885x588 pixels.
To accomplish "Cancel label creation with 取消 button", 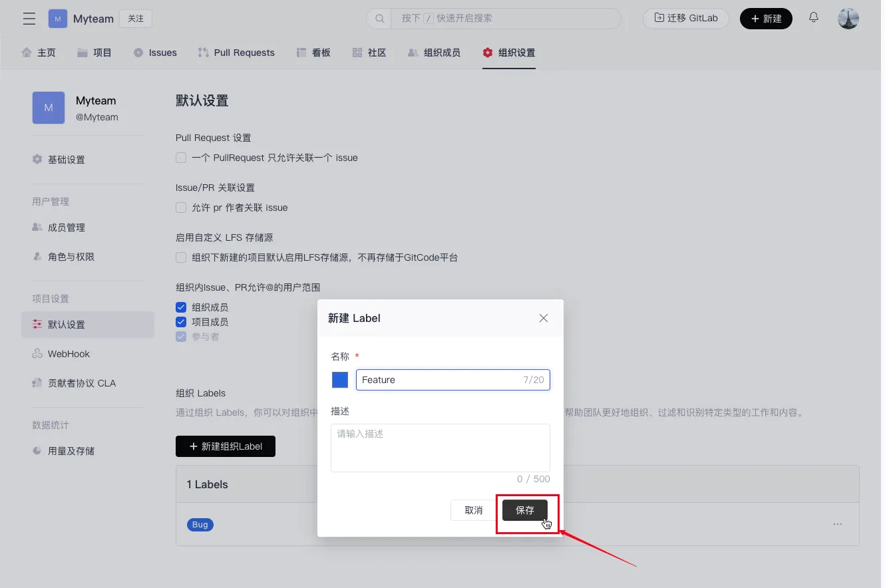I will [x=474, y=510].
